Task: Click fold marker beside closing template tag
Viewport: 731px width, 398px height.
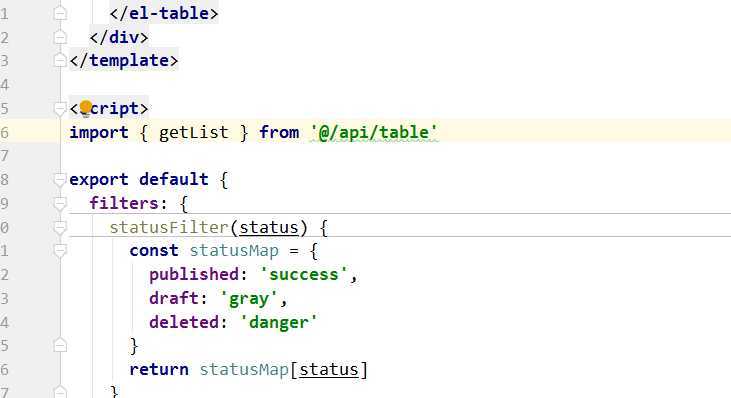Action: [60, 60]
